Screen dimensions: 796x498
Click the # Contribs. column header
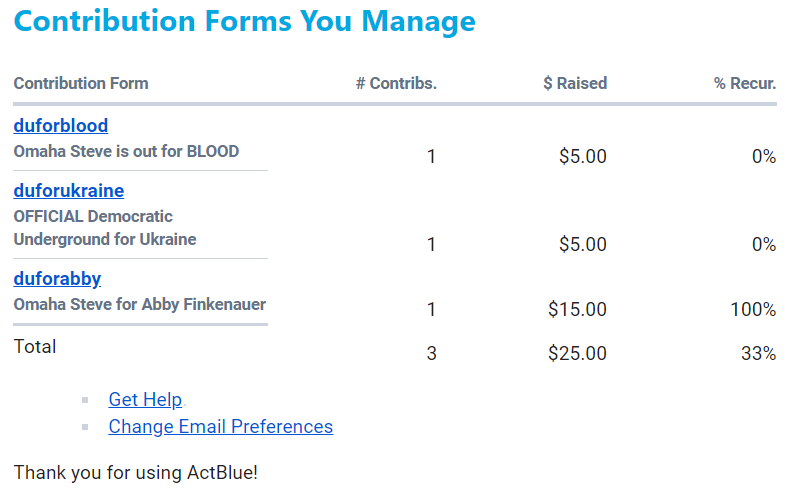click(x=396, y=84)
